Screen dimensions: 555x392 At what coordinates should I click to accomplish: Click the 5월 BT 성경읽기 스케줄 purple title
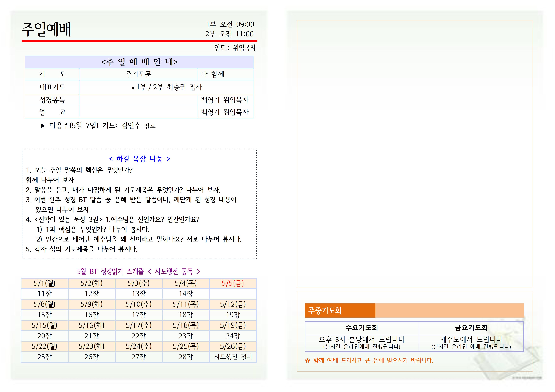tap(138, 272)
